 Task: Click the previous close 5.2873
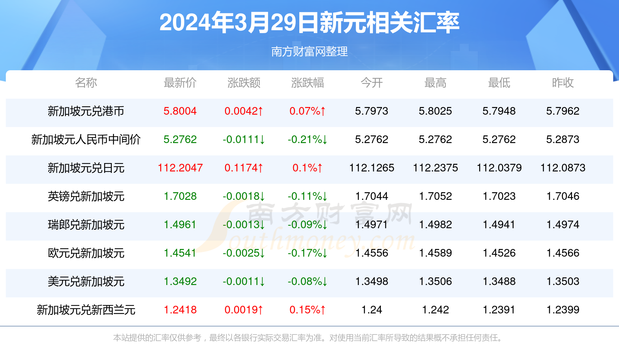point(563,139)
